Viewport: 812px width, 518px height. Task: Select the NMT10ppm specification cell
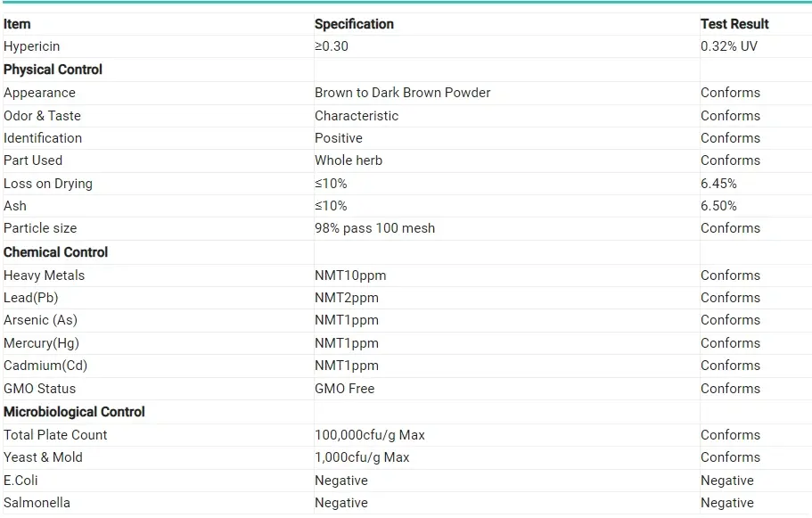point(350,275)
